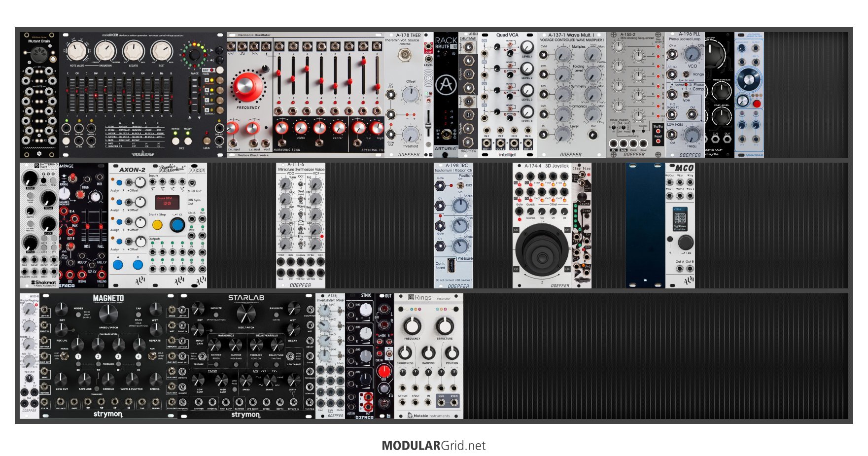The width and height of the screenshot is (868, 456).
Task: Flip the A-198 Hold toggle switch
Action: (x=460, y=185)
